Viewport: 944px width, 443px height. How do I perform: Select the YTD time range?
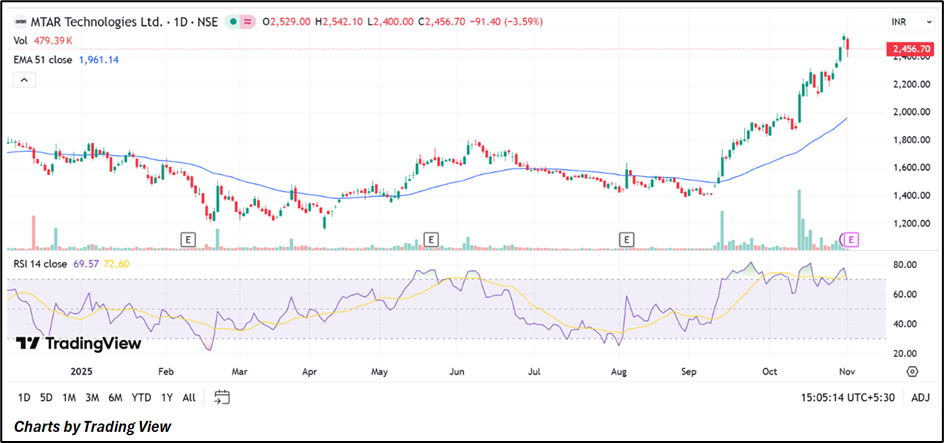(141, 398)
